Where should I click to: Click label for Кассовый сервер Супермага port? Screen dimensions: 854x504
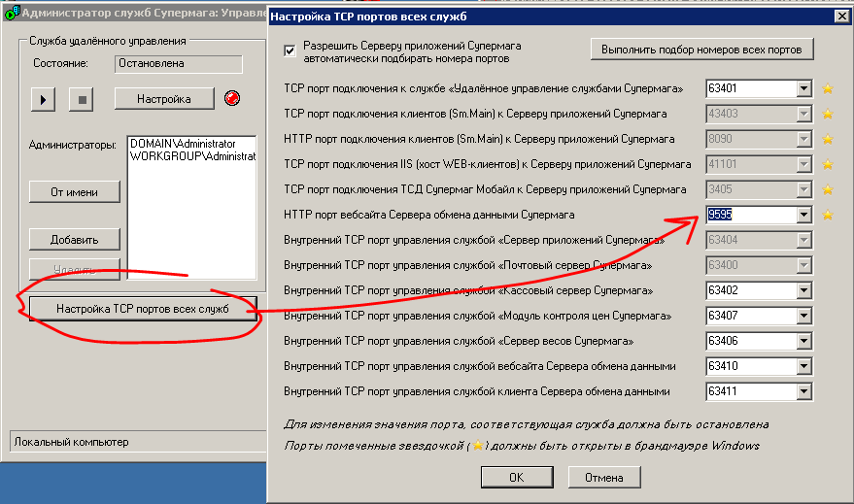point(468,290)
